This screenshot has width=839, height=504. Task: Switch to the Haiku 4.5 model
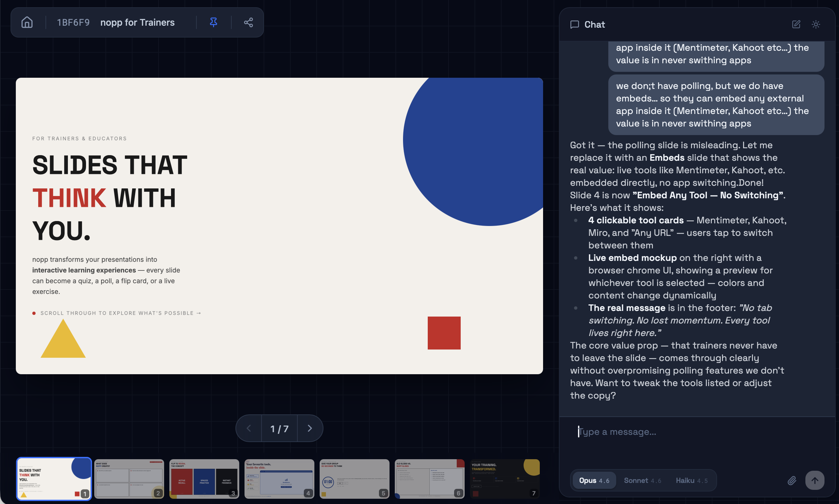click(692, 480)
